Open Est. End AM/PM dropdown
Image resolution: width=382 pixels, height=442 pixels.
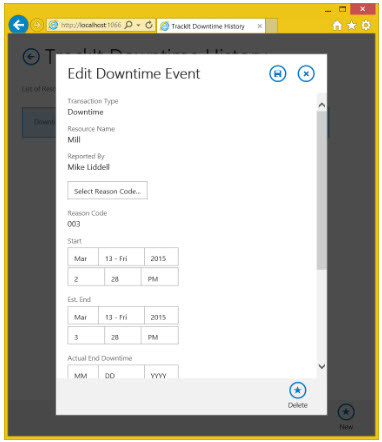point(159,335)
